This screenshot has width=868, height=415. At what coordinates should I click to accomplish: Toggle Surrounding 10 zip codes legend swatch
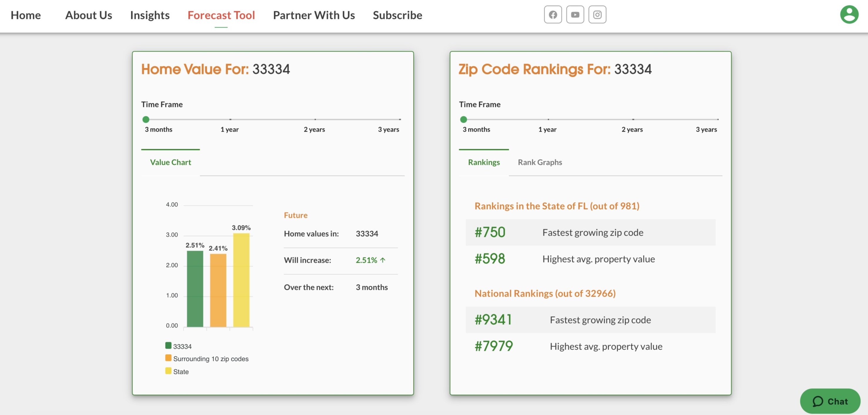168,358
